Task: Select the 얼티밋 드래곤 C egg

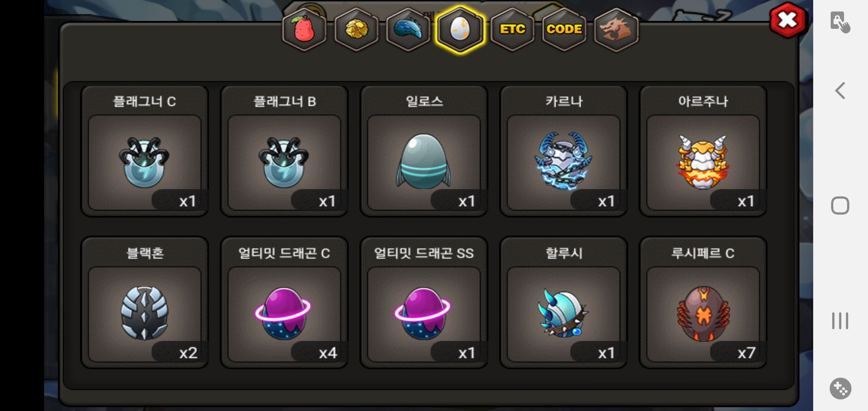Action: click(284, 303)
